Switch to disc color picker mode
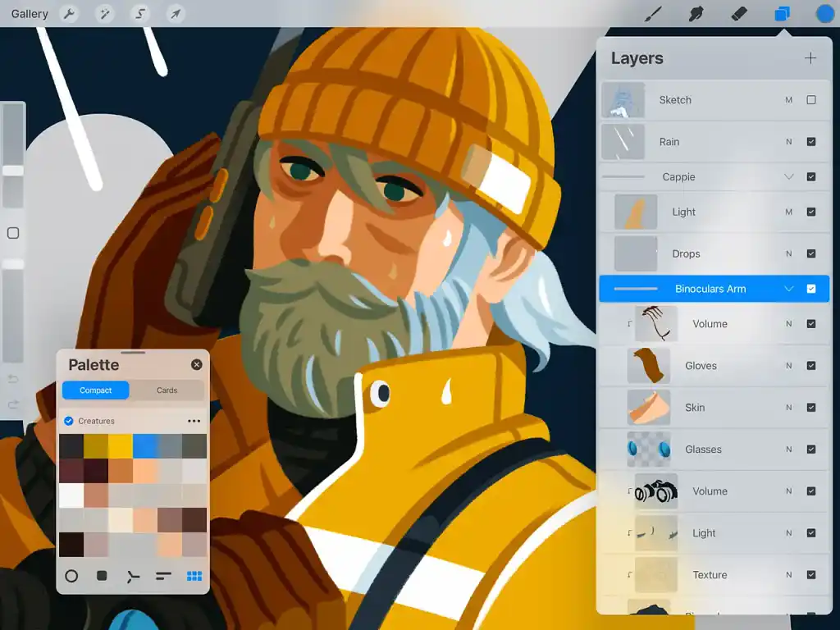 (71, 576)
